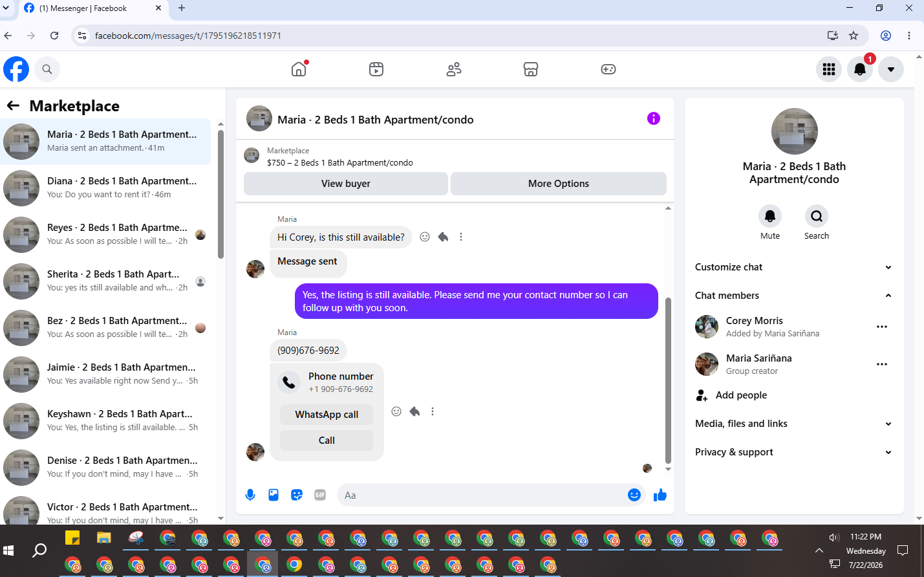This screenshot has height=577, width=924.
Task: Open the GIF picker
Action: coord(320,495)
